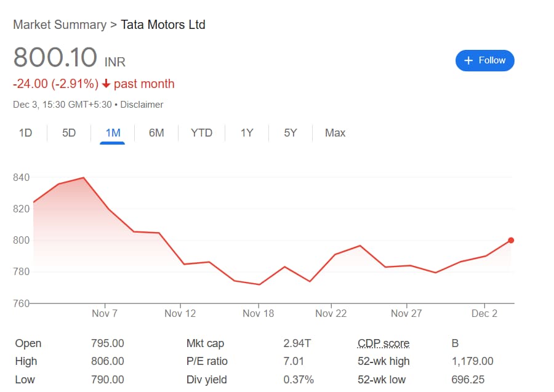Select the 1D time range tab
Image resolution: width=554 pixels, height=392 pixels.
click(x=25, y=133)
